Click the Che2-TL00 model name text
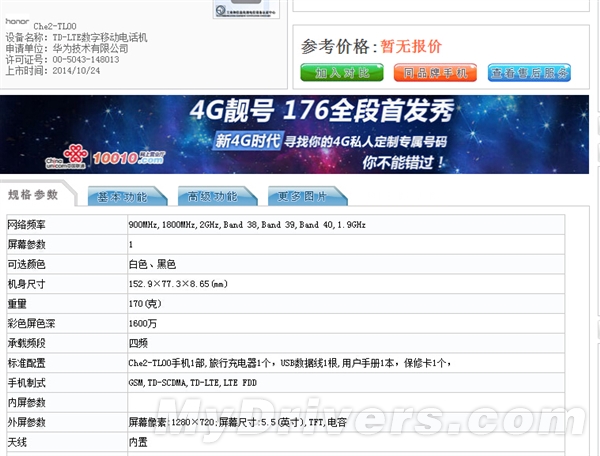 coord(55,26)
